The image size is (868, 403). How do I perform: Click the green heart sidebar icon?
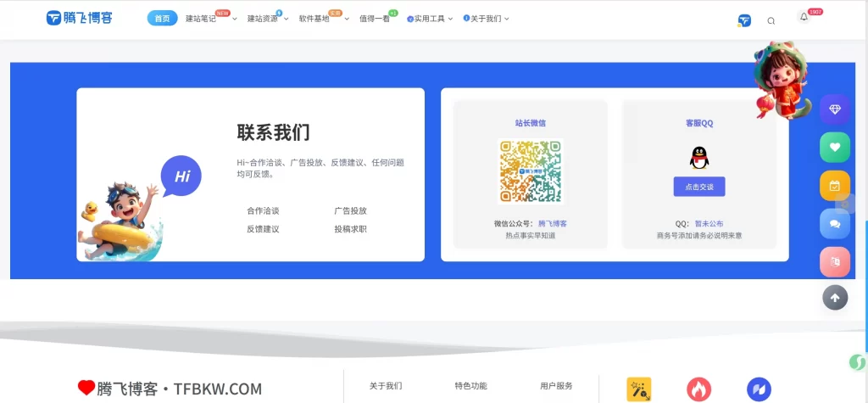click(x=835, y=148)
